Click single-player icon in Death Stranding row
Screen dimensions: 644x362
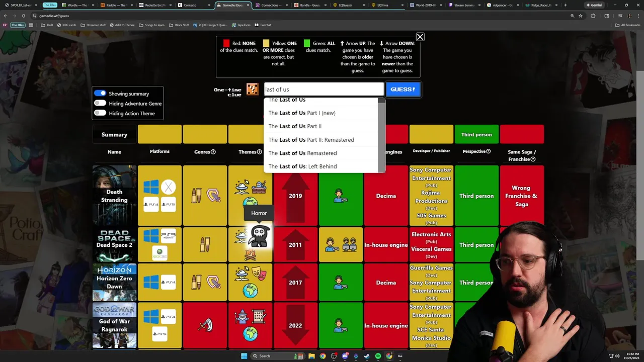[341, 196]
